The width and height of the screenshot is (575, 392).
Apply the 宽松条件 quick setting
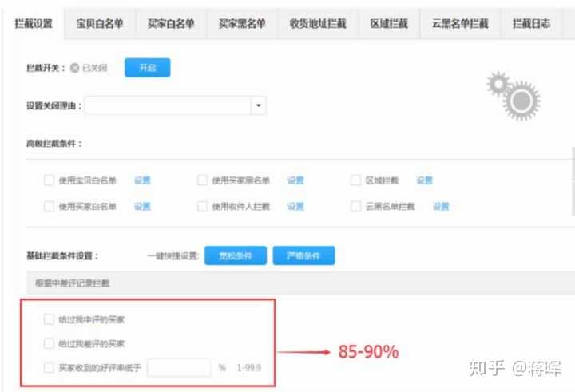pos(236,255)
